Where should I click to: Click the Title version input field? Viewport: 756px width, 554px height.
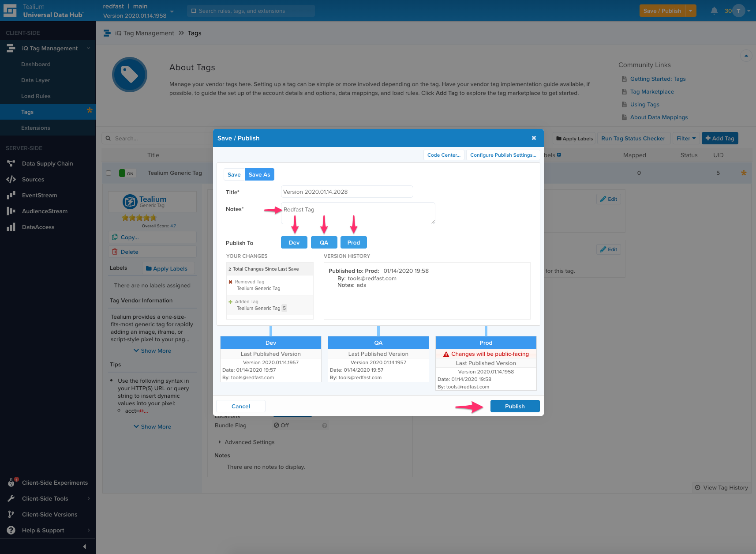347,192
